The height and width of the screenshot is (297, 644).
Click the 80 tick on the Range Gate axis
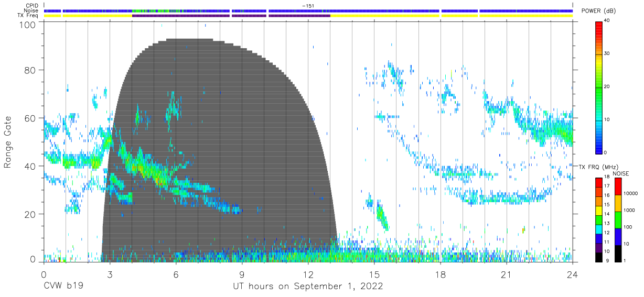pyautogui.click(x=30, y=71)
